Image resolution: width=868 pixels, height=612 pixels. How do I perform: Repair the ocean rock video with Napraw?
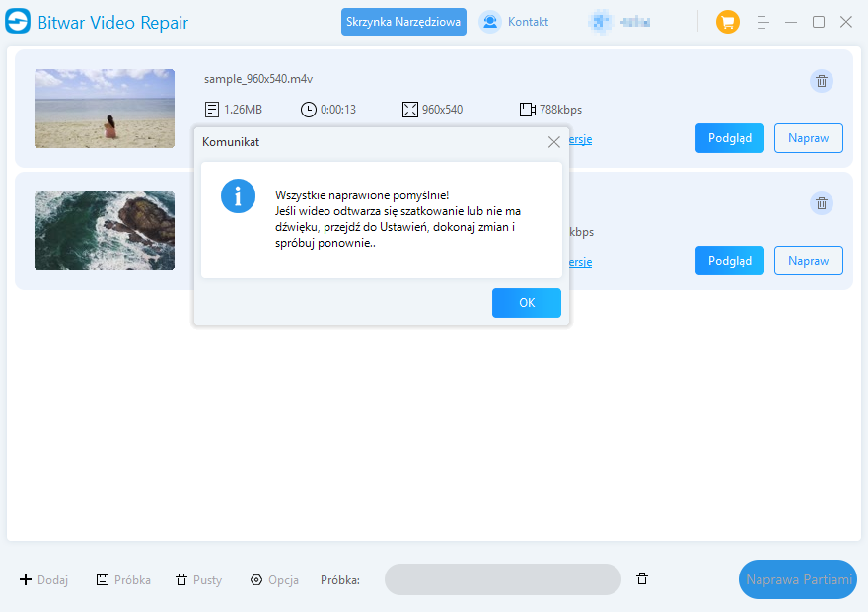click(x=808, y=261)
